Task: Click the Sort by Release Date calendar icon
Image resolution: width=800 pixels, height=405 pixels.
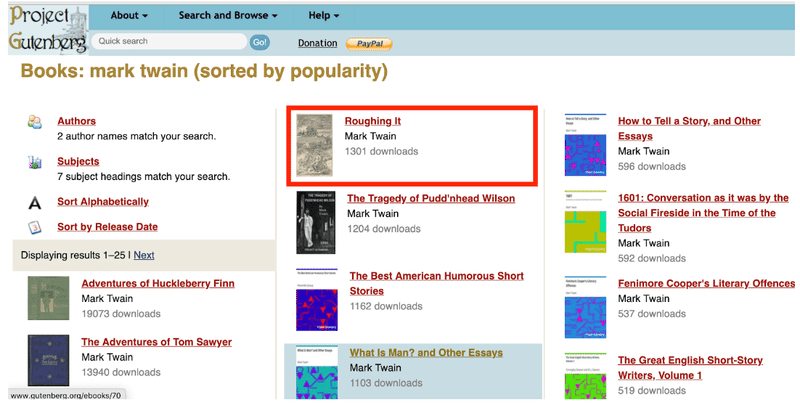Action: [x=35, y=227]
